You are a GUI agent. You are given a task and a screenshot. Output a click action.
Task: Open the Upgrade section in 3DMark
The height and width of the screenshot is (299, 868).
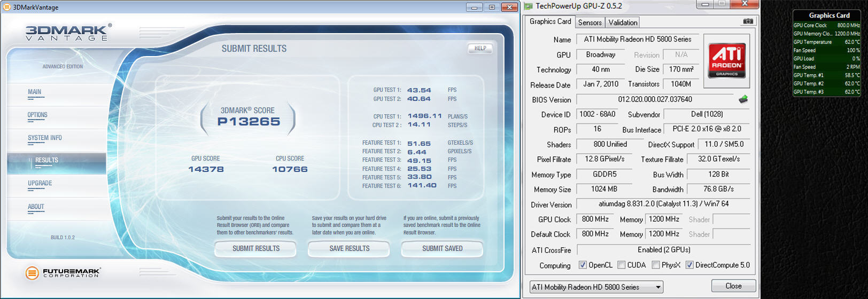pyautogui.click(x=40, y=184)
